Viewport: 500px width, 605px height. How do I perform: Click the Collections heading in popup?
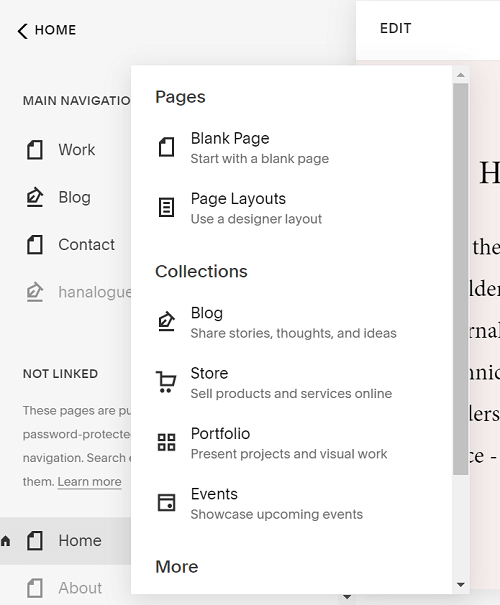point(201,272)
